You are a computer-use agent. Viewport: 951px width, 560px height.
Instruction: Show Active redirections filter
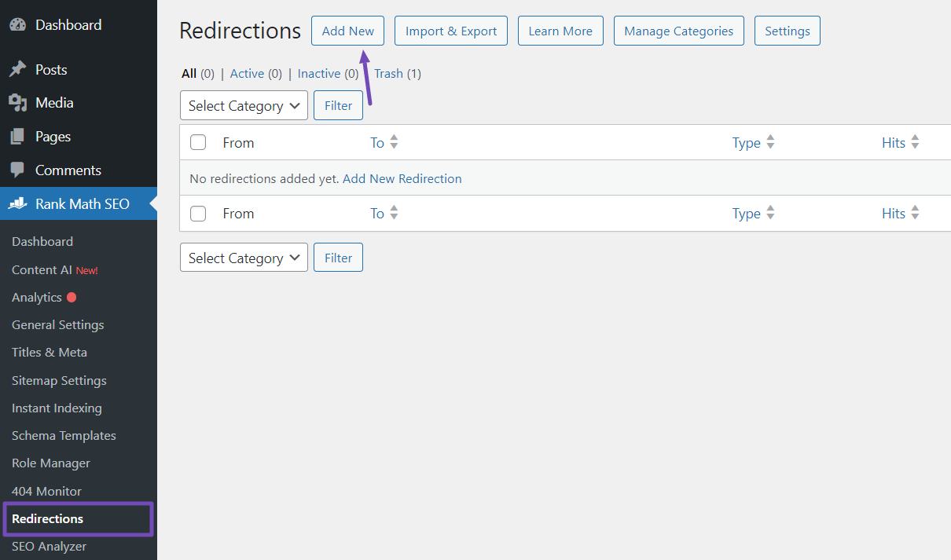(247, 74)
